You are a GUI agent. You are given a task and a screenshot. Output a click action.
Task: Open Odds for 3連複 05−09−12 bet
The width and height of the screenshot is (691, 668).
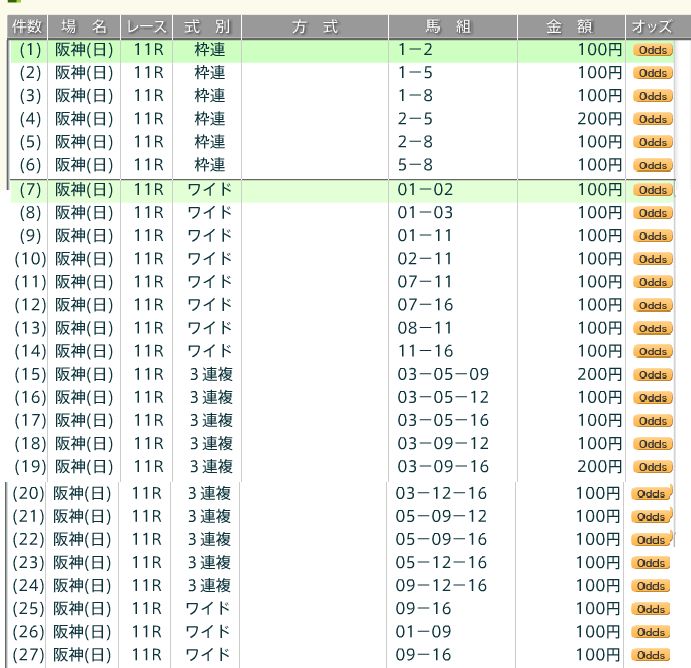[x=650, y=517]
